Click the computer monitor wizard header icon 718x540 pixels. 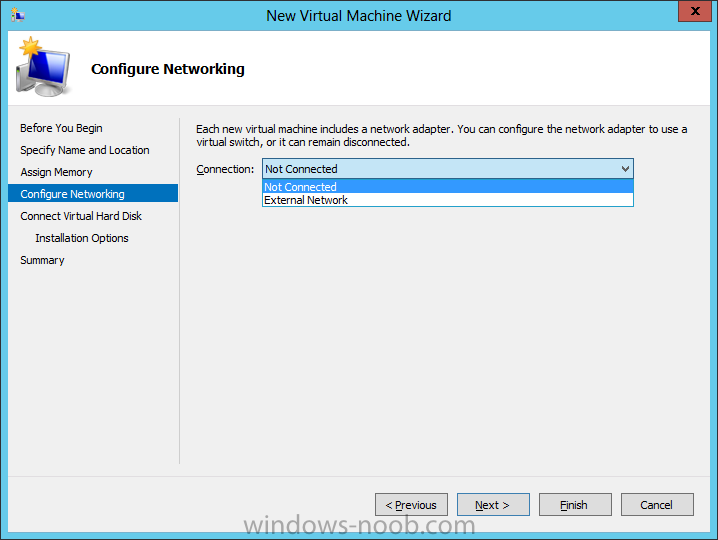[43, 67]
